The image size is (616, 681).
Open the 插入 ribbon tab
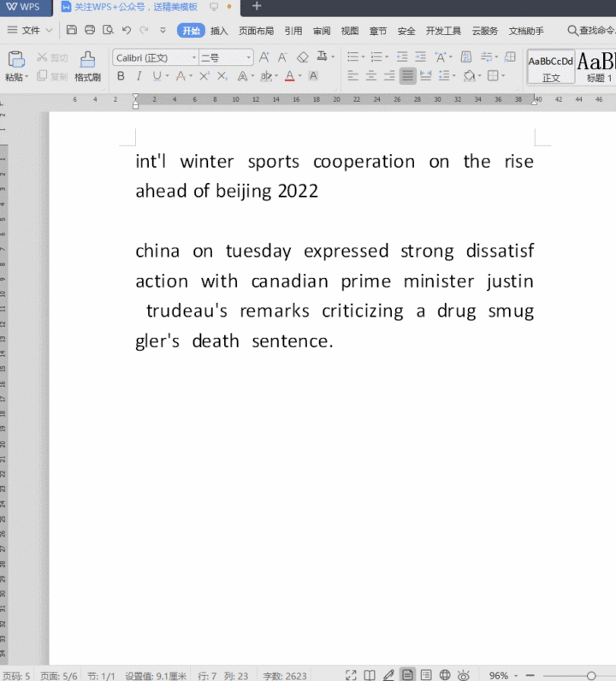(219, 31)
